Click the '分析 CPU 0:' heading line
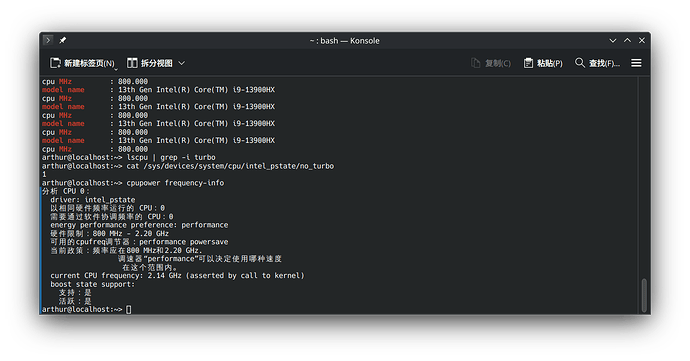This screenshot has width=690, height=361. 66,192
